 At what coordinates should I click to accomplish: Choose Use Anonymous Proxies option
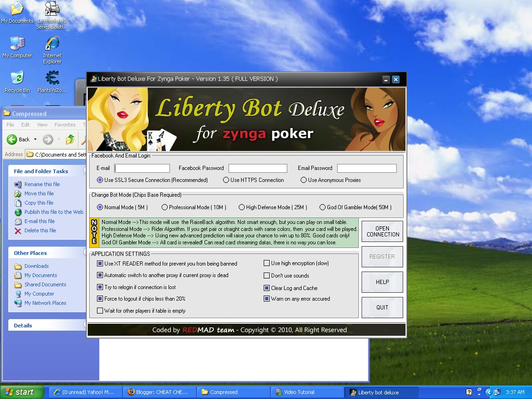[304, 180]
